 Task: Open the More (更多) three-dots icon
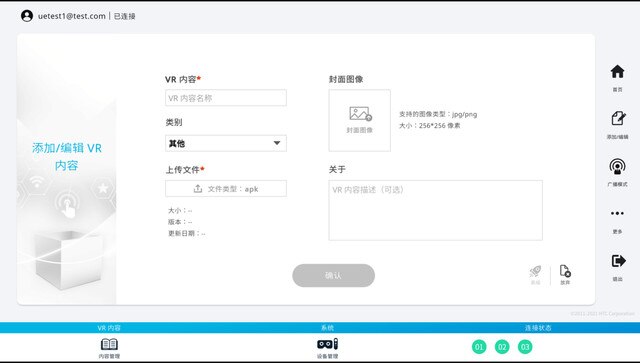click(617, 213)
